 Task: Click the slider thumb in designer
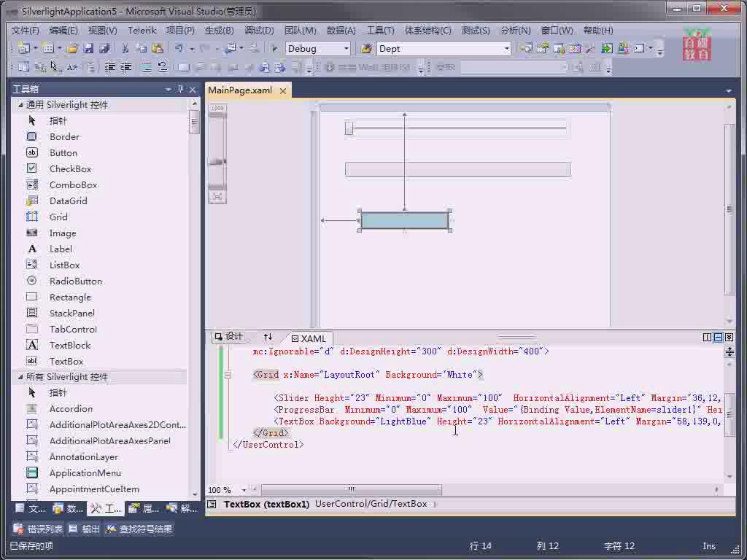349,128
